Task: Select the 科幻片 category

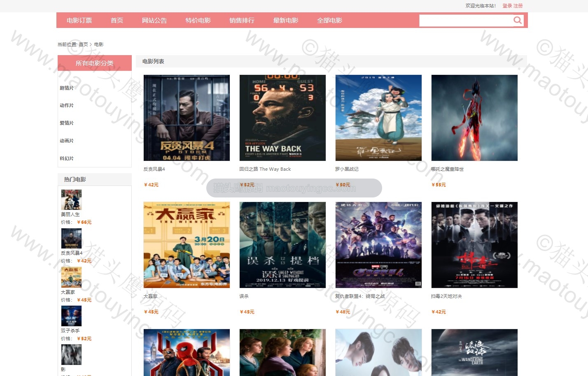Action: (x=67, y=158)
